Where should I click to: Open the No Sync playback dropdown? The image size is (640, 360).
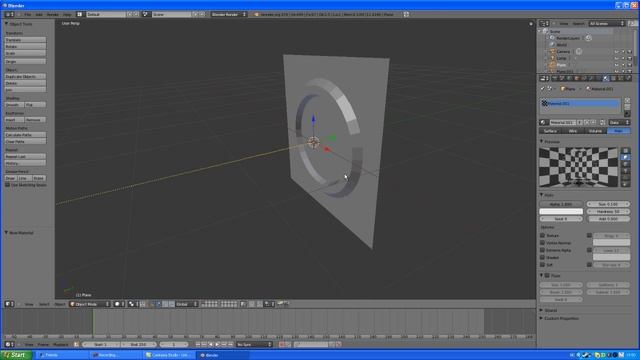(254, 344)
